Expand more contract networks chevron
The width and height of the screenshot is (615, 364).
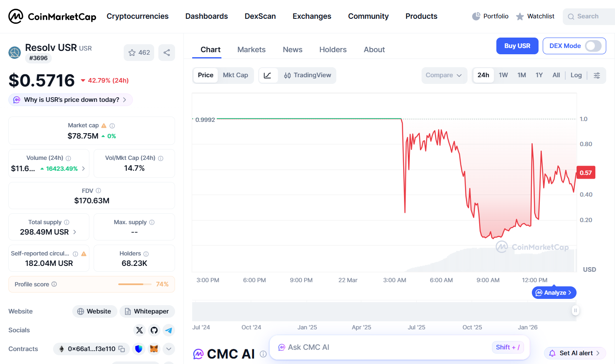click(x=168, y=349)
